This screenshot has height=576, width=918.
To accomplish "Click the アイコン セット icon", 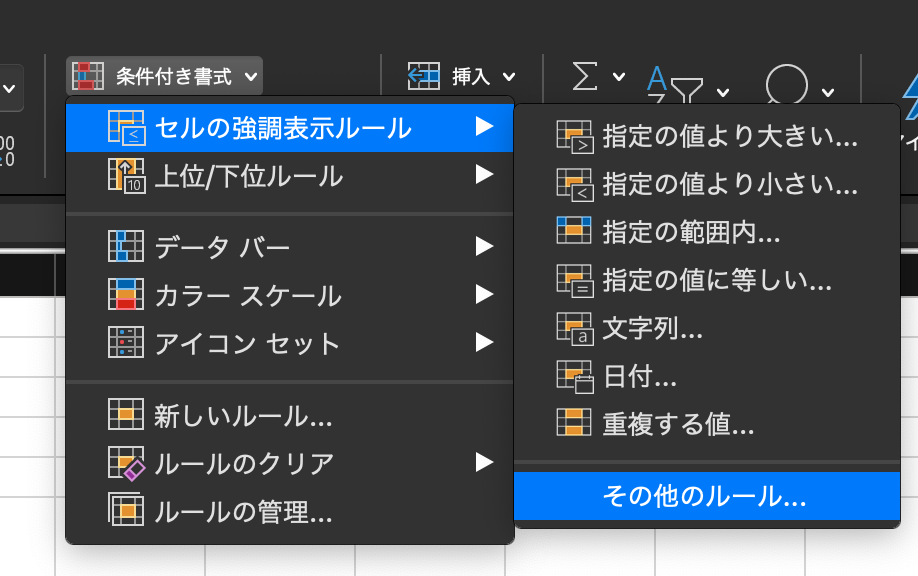I will [x=126, y=342].
